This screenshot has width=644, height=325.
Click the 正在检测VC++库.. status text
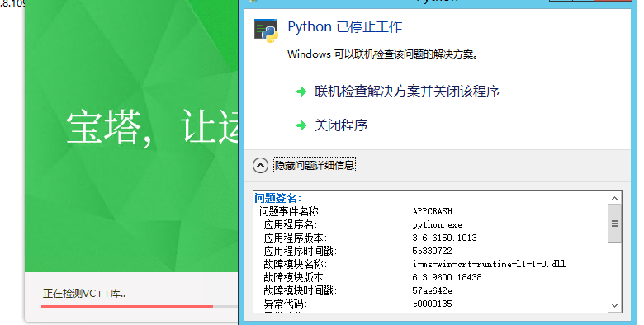(x=84, y=294)
